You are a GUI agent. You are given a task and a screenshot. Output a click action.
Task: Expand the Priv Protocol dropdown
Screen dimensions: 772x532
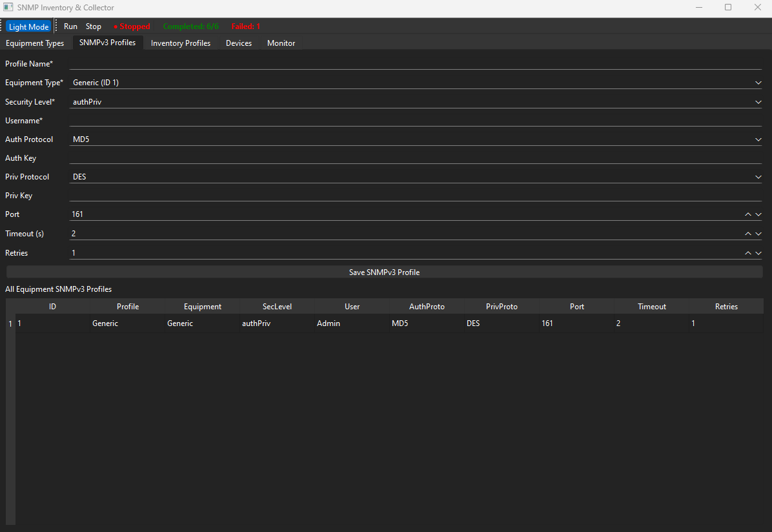[x=758, y=176]
